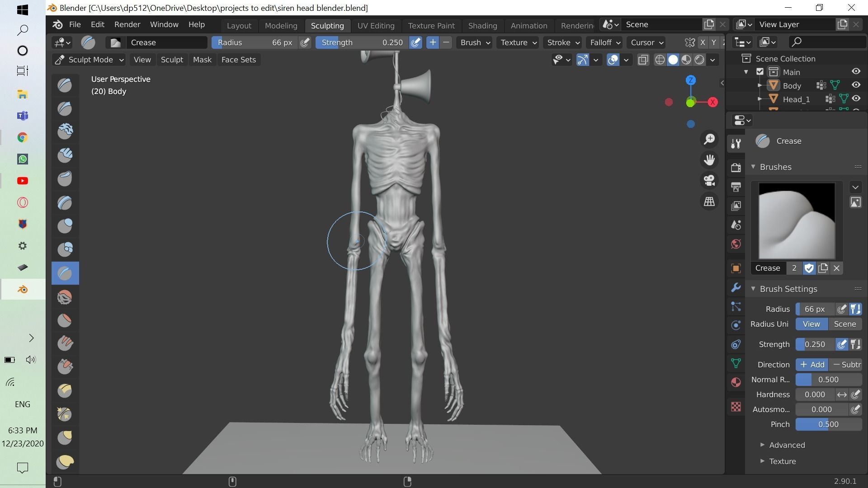
Task: Set Radius Unit to Scene
Action: (845, 324)
